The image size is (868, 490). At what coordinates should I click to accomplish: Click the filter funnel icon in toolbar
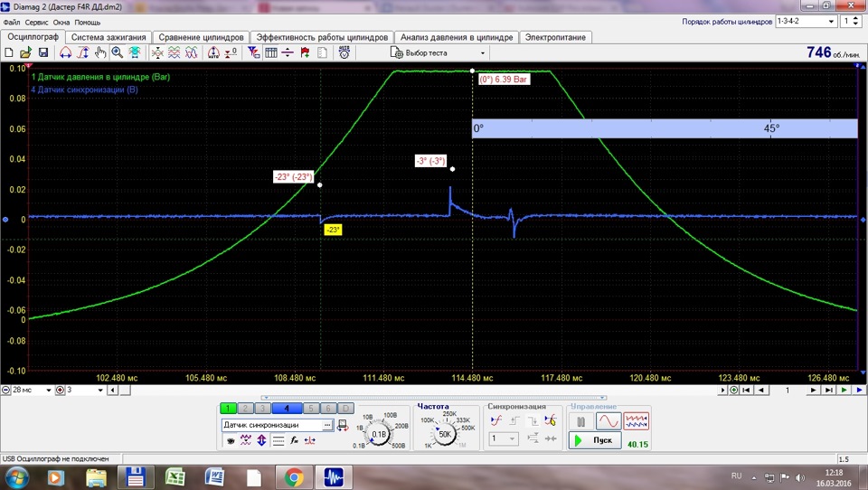click(x=253, y=52)
